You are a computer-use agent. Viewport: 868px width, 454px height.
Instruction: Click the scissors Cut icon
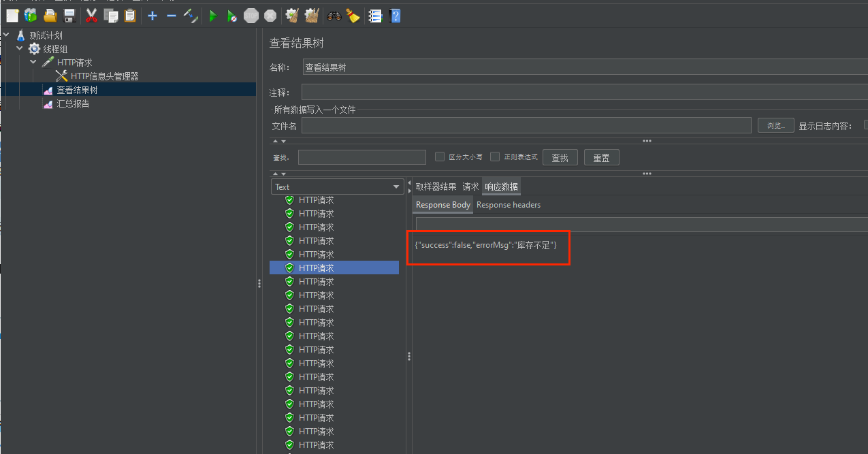click(x=92, y=15)
